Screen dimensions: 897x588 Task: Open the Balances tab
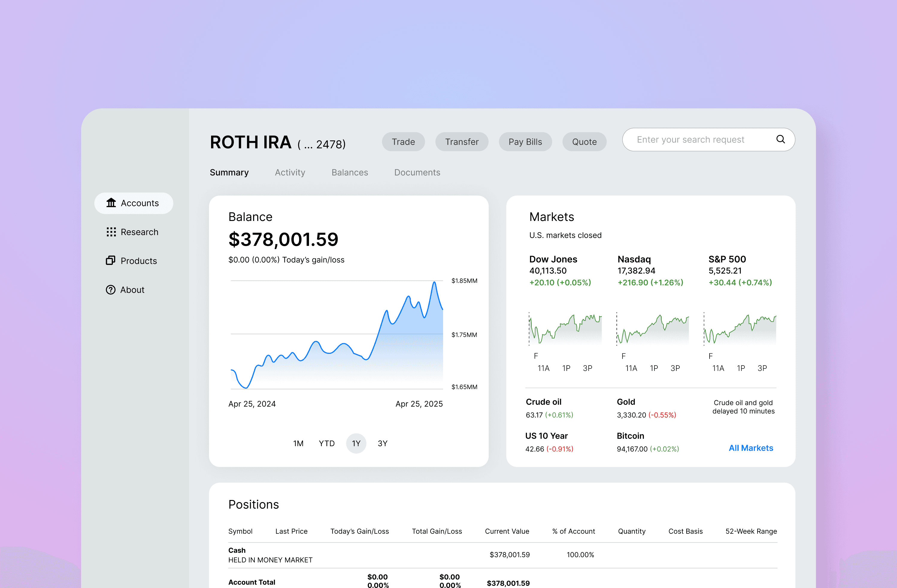tap(350, 172)
